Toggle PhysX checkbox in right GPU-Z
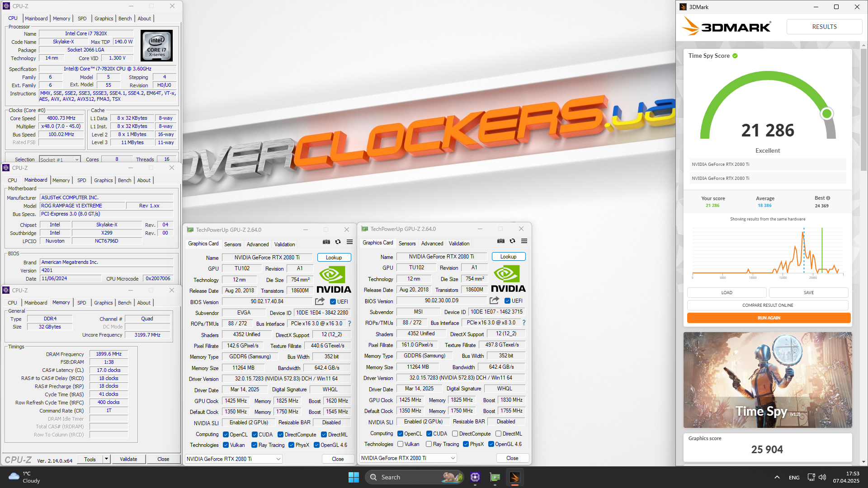The height and width of the screenshot is (488, 868). pos(466,444)
